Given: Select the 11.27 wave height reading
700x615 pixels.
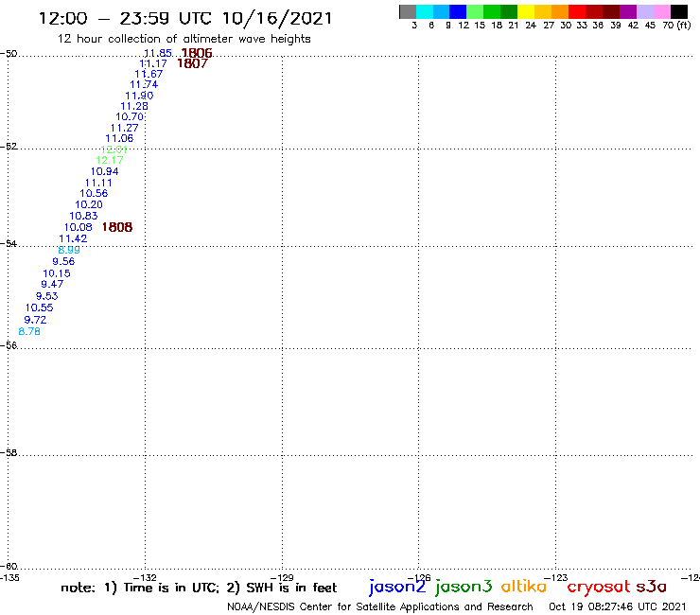Looking at the screenshot, I should (125, 128).
